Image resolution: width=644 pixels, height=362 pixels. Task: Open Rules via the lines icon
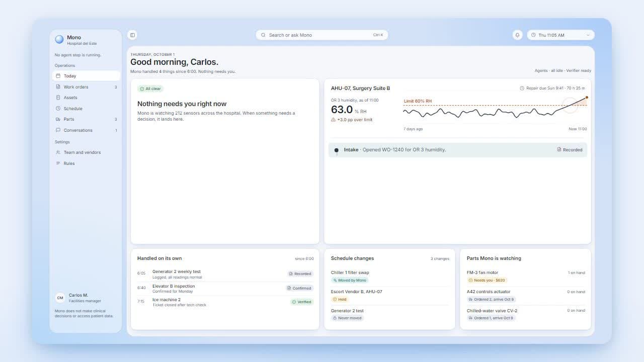[x=58, y=163]
